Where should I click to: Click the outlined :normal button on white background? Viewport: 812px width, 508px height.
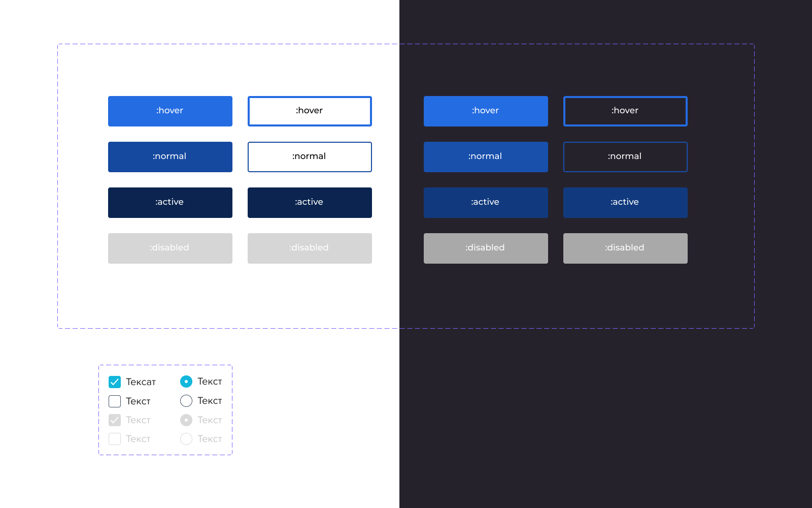pyautogui.click(x=310, y=157)
